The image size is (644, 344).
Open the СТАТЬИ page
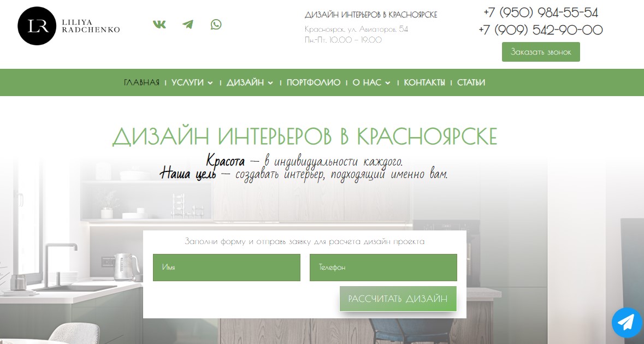471,82
